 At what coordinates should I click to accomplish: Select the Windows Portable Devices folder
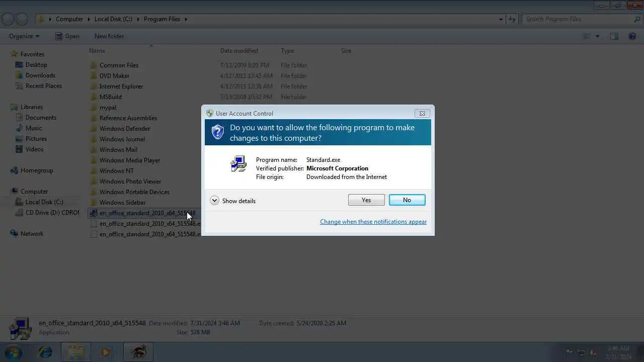click(134, 192)
